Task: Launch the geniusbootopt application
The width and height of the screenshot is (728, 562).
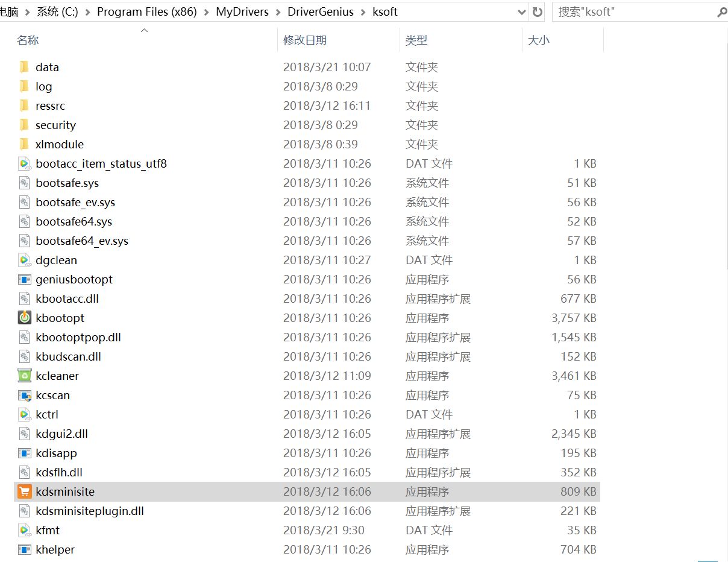Action: (73, 279)
